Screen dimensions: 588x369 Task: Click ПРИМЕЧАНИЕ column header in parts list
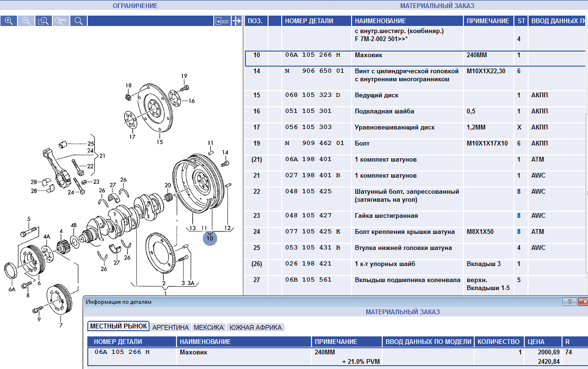pos(488,21)
